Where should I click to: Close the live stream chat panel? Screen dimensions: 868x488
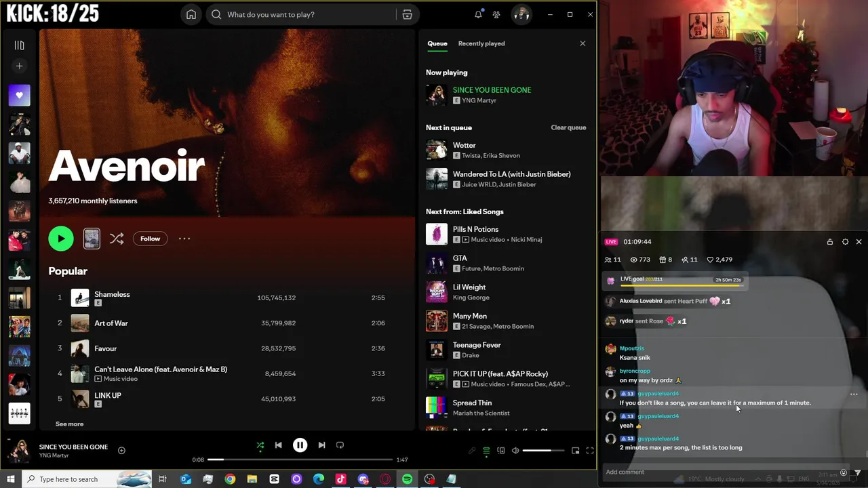pyautogui.click(x=859, y=242)
